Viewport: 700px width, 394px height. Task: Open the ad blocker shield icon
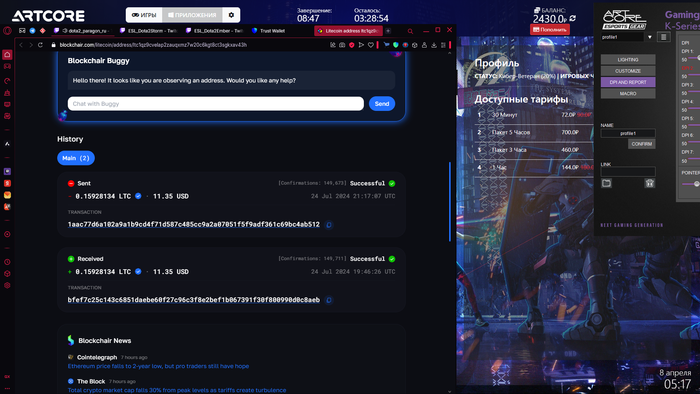[x=351, y=45]
